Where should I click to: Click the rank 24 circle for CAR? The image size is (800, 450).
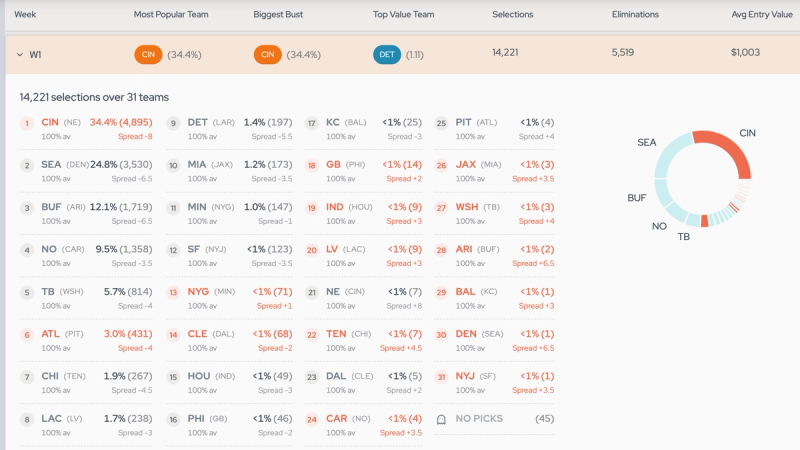312,419
